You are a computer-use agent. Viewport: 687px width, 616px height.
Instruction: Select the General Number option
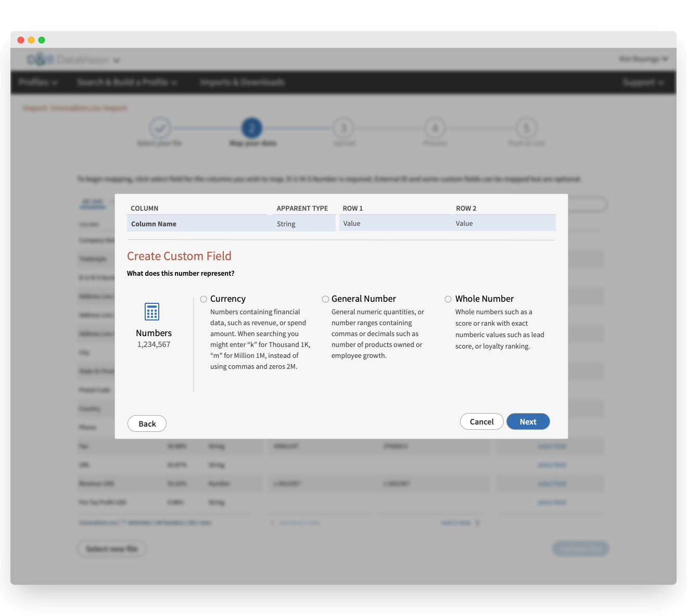coord(325,299)
